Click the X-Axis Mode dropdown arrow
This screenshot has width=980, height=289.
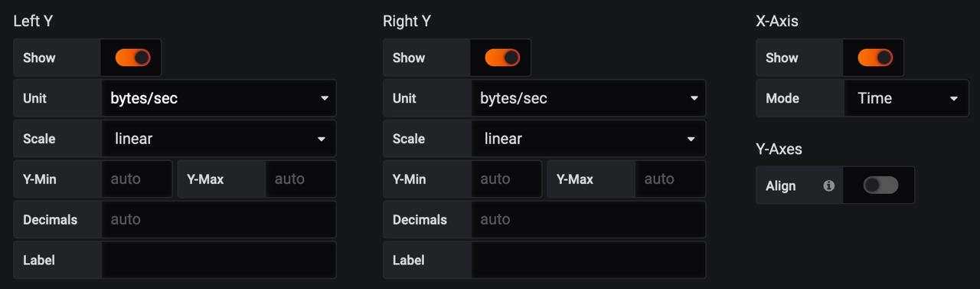pos(954,98)
